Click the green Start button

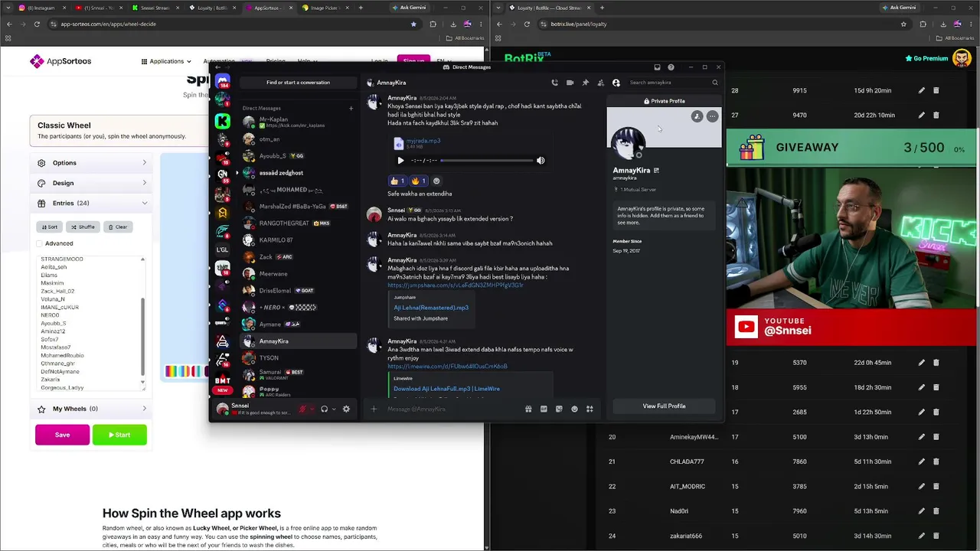click(x=119, y=435)
